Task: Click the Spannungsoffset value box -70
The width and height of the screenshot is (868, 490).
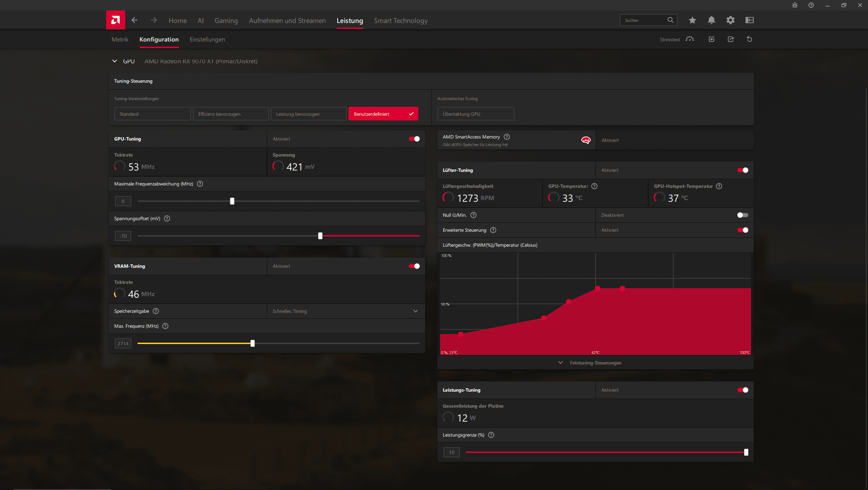Action: coord(123,236)
